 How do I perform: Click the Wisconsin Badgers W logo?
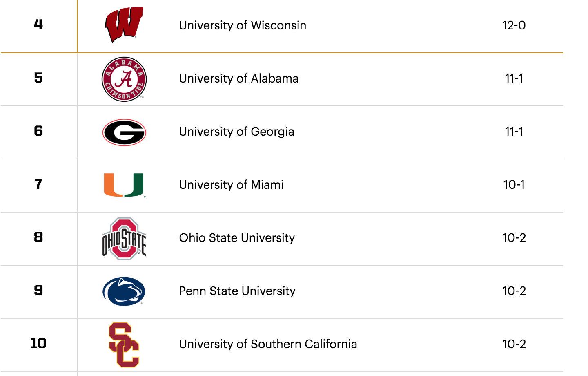124,25
